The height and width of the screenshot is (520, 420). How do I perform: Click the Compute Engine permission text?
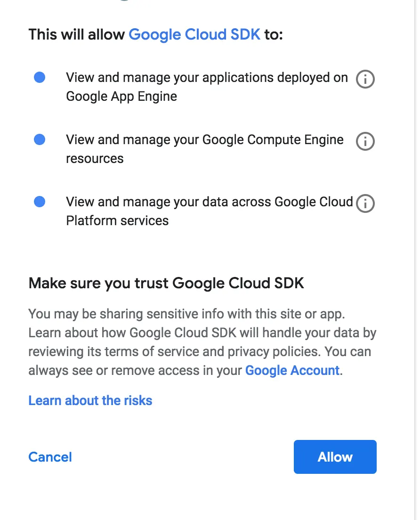pos(204,149)
